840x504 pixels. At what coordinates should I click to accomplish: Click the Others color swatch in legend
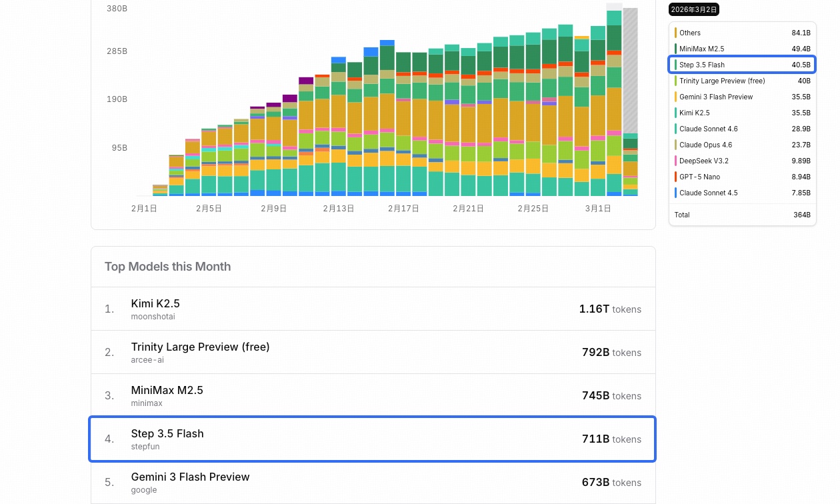tap(675, 33)
